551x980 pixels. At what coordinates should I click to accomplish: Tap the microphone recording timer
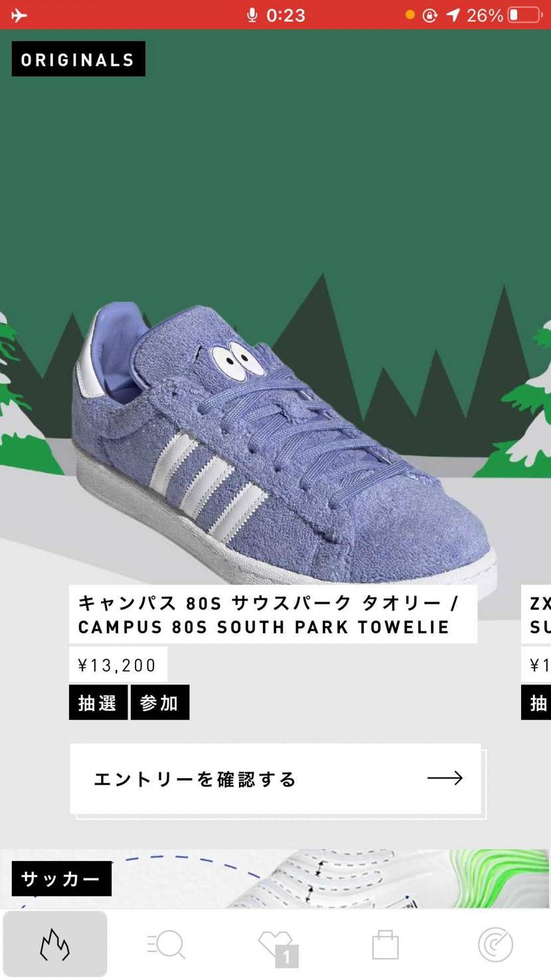pos(275,15)
